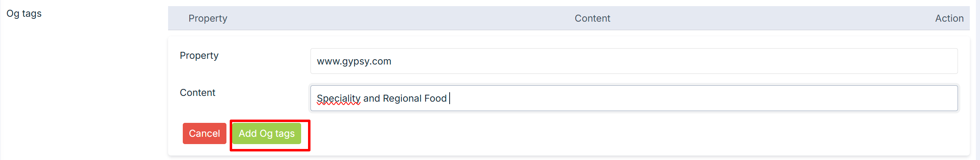This screenshot has width=980, height=160.
Task: Click the Content column header
Action: 592,18
